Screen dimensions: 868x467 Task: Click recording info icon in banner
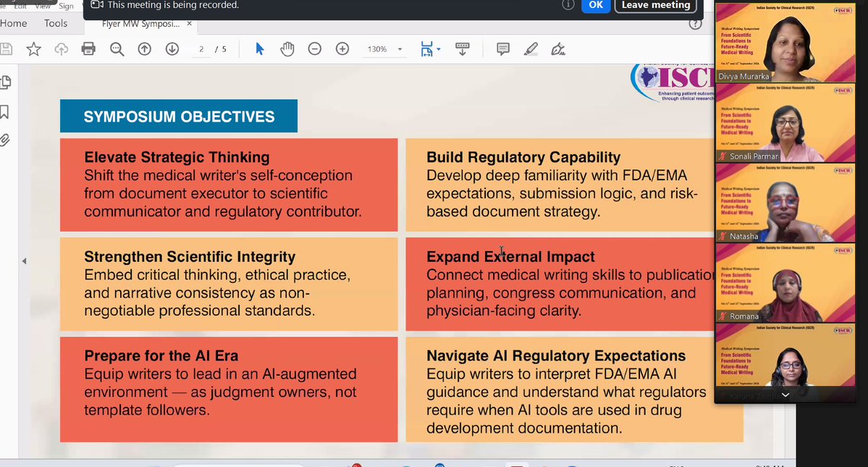(x=568, y=5)
